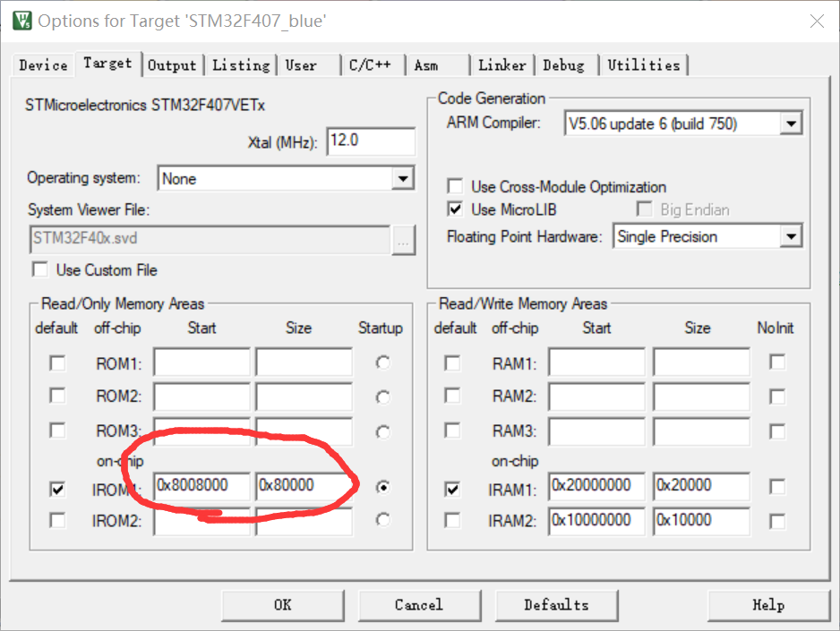Uncheck the IRAM1 default checkbox

[452, 489]
